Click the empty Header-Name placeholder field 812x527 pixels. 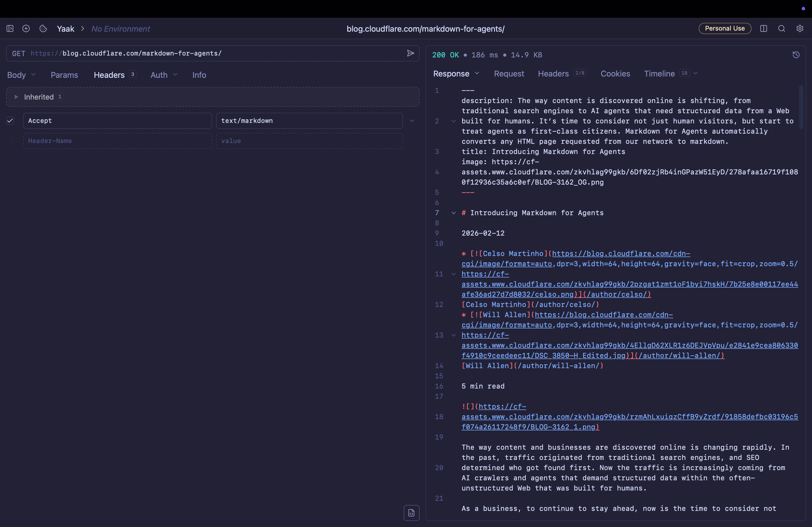point(117,141)
